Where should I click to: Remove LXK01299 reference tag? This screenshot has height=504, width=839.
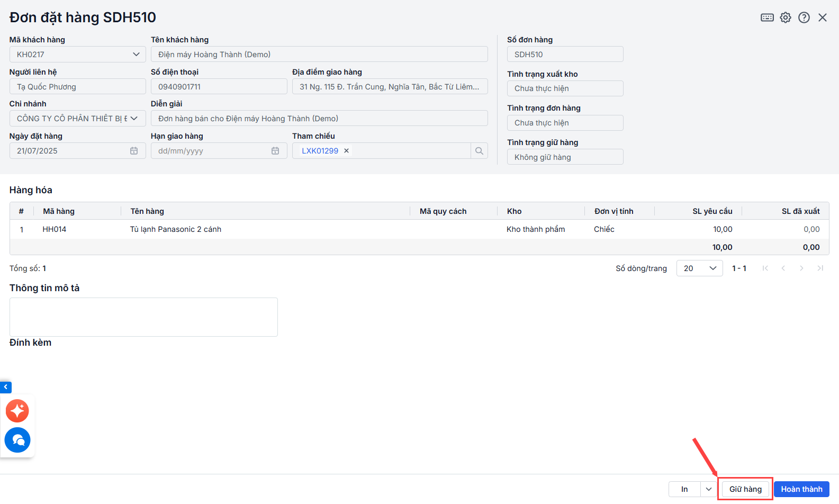click(x=347, y=151)
